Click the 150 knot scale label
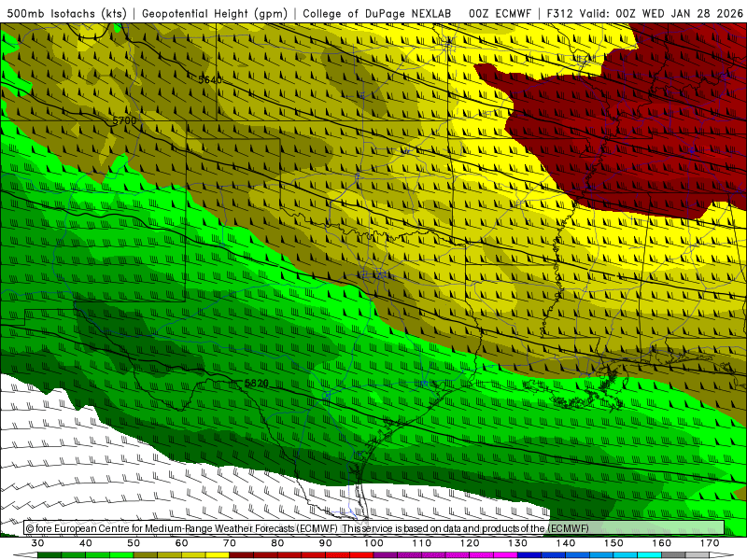This screenshot has width=747, height=560. [x=613, y=543]
